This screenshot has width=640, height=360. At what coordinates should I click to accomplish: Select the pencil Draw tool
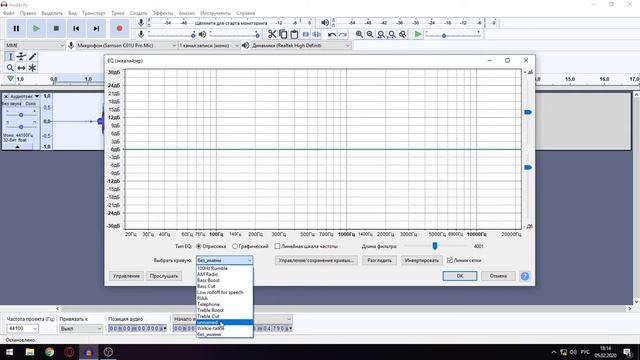32,56
